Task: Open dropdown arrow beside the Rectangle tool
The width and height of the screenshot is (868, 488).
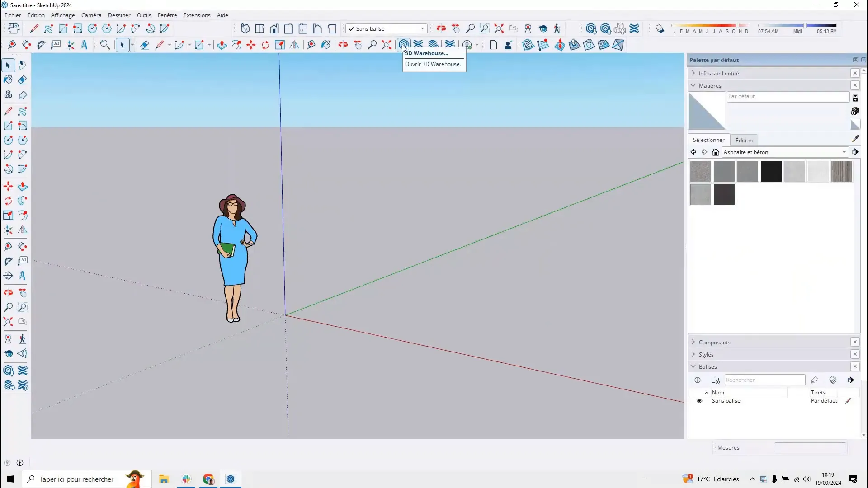Action: click(x=209, y=45)
